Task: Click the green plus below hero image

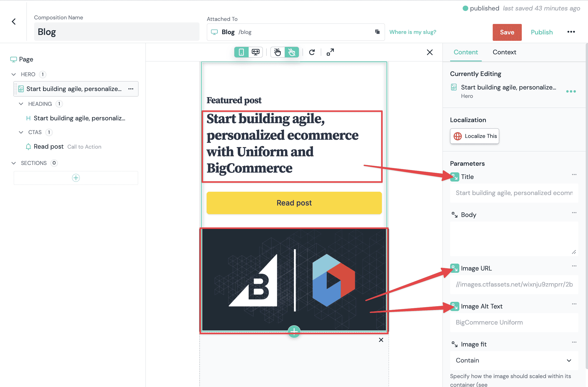Action: 294,331
